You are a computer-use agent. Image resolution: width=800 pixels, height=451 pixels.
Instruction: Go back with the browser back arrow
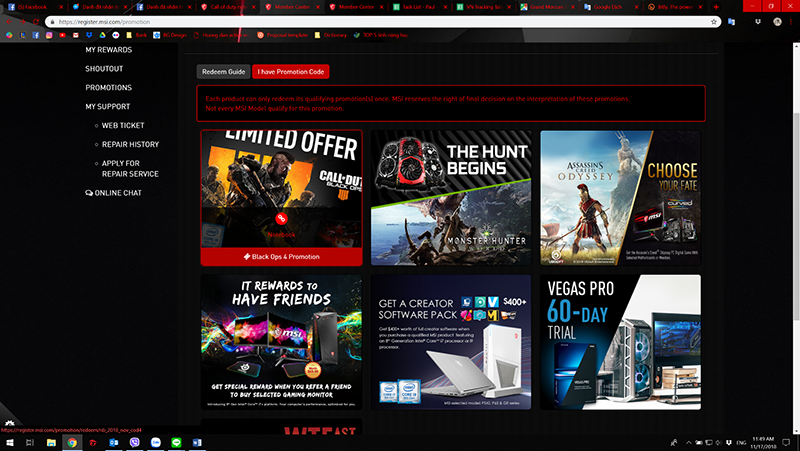tap(9, 22)
